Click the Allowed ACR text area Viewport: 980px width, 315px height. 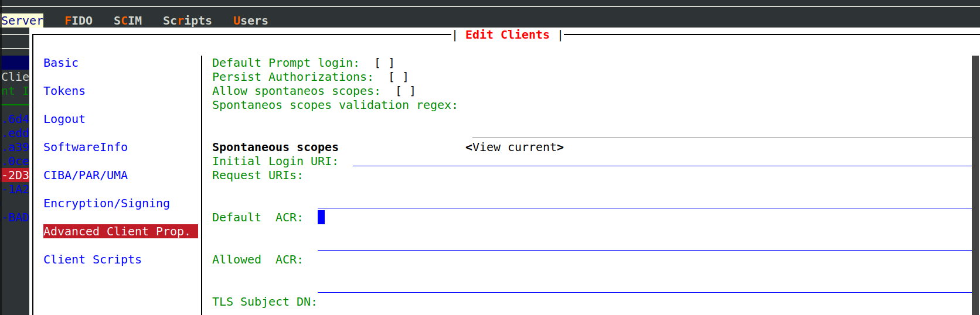coord(645,260)
